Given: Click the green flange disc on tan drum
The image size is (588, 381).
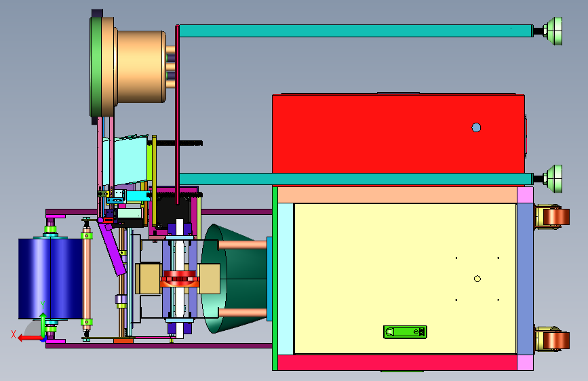Looking at the screenshot, I should pos(96,66).
